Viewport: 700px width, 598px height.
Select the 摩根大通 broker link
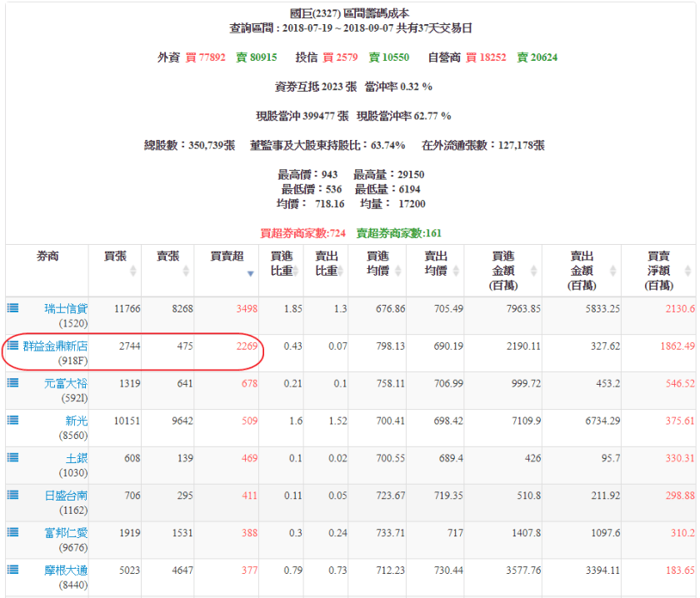(66, 570)
